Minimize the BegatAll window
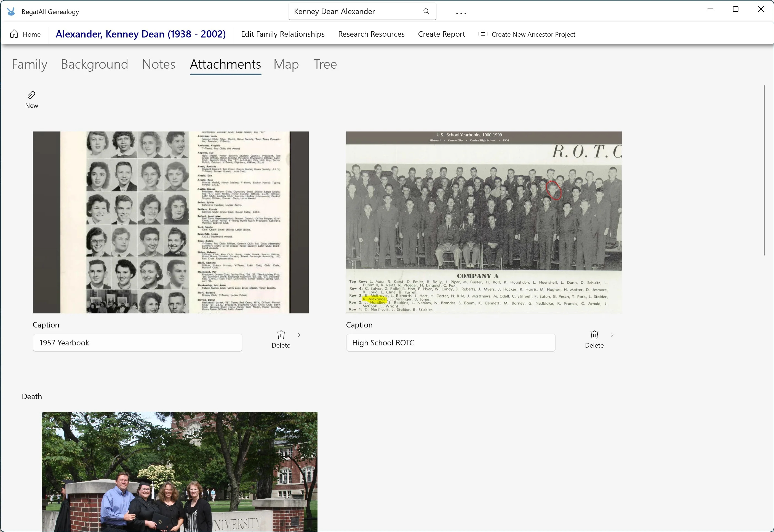The image size is (774, 532). tap(710, 9)
